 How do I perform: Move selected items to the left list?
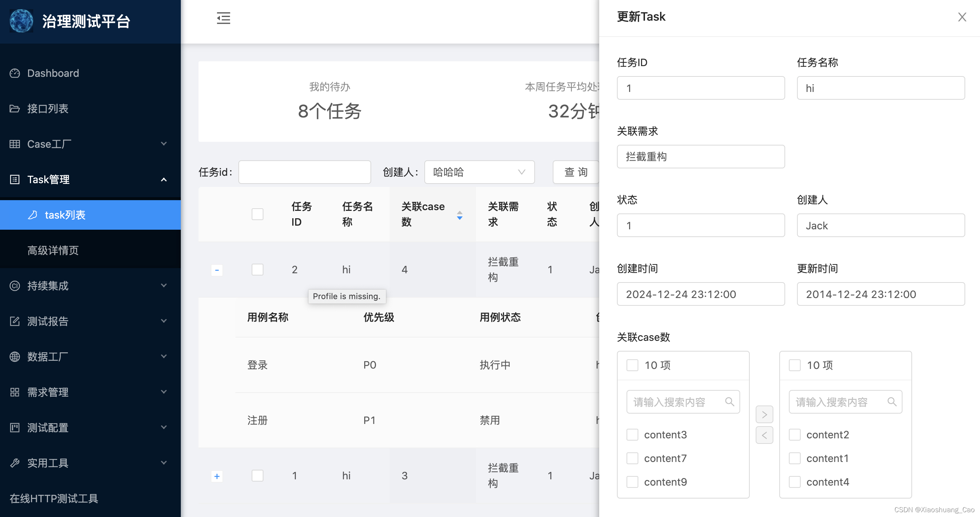(x=764, y=435)
